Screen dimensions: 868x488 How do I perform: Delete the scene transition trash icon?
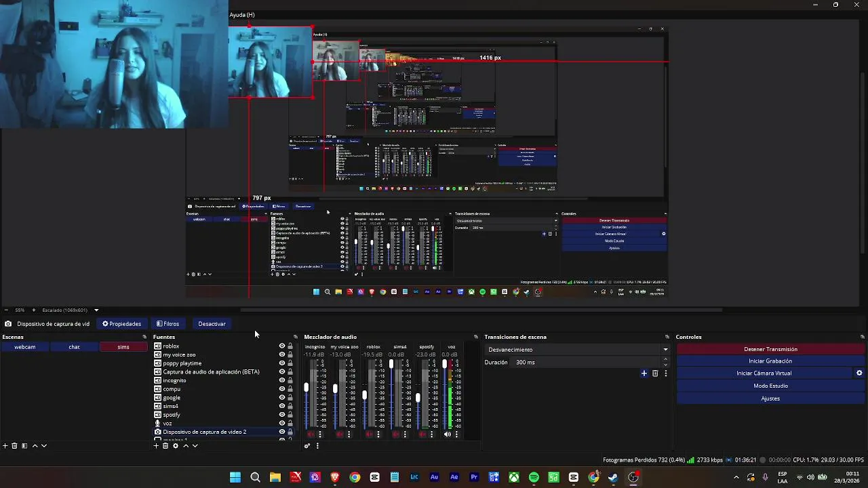click(x=655, y=373)
